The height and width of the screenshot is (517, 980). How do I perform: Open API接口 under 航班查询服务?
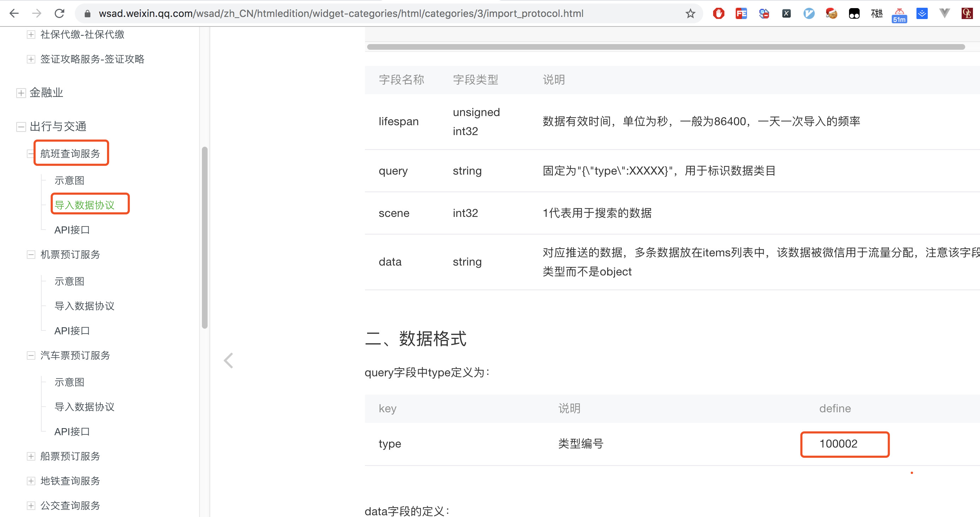(72, 230)
